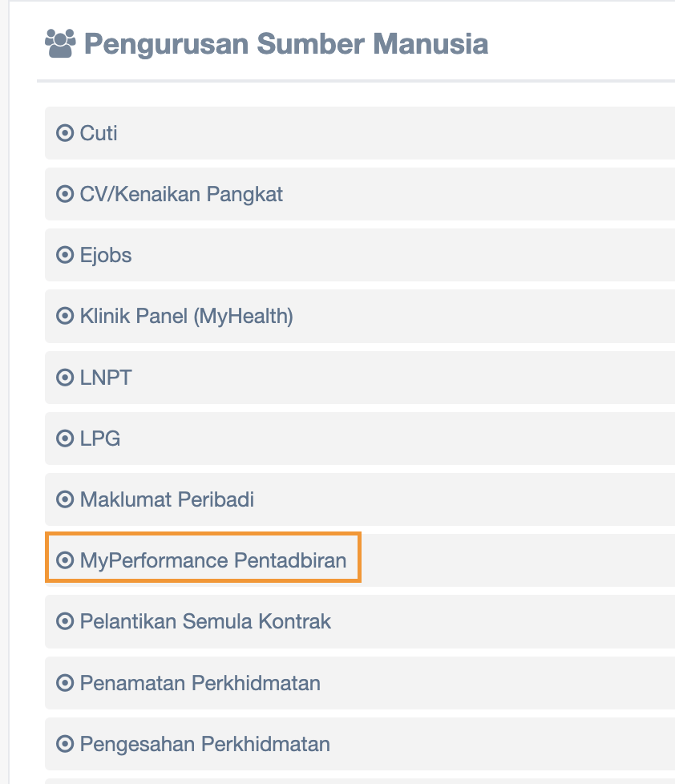Viewport: 675px width, 784px height.
Task: Click the icon beside MyPerformance Pentadbiran
Action: click(x=65, y=560)
